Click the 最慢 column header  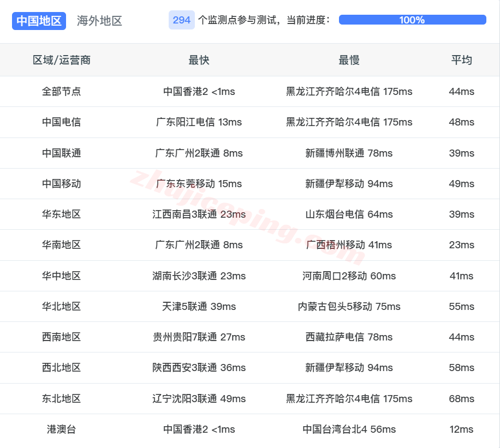[349, 60]
